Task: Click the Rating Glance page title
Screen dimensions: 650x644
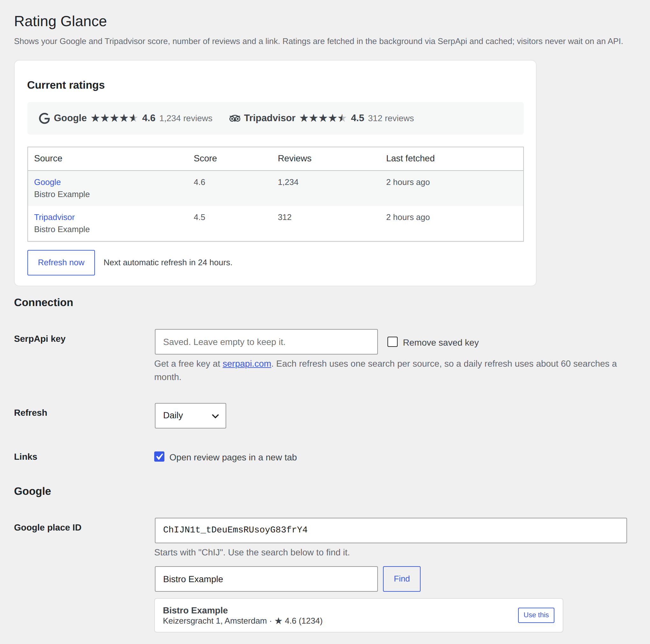Action: 60,21
